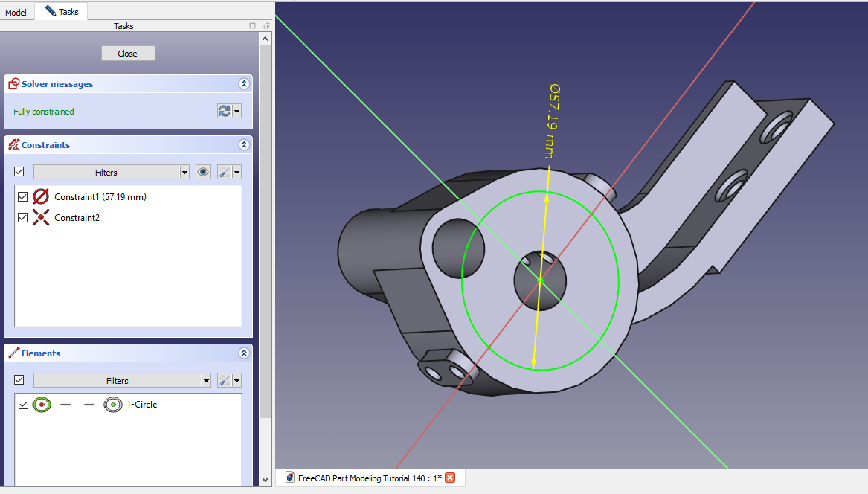Viewport: 868px width, 494px height.
Task: Float the Tasks panel with undock icon
Action: coord(266,26)
